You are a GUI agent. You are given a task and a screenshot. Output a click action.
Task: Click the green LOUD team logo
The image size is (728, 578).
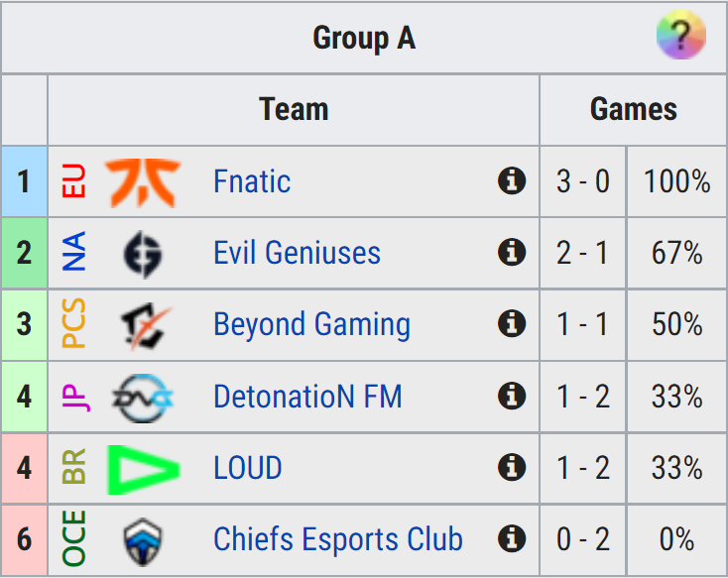(x=143, y=469)
